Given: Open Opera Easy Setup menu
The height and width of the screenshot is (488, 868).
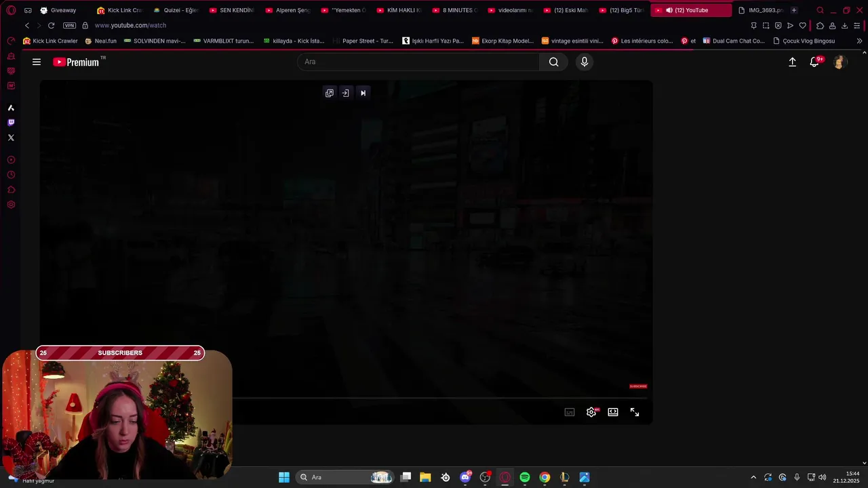Looking at the screenshot, I should pyautogui.click(x=857, y=26).
